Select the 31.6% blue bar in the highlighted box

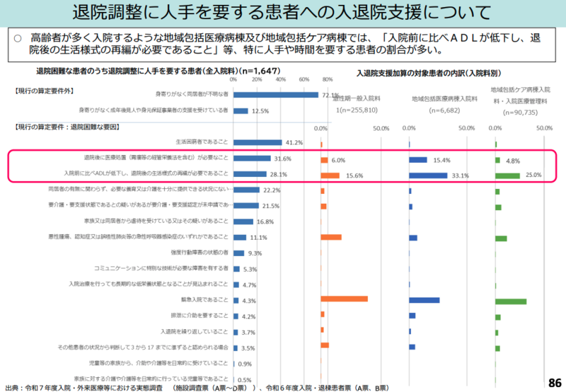point(251,158)
